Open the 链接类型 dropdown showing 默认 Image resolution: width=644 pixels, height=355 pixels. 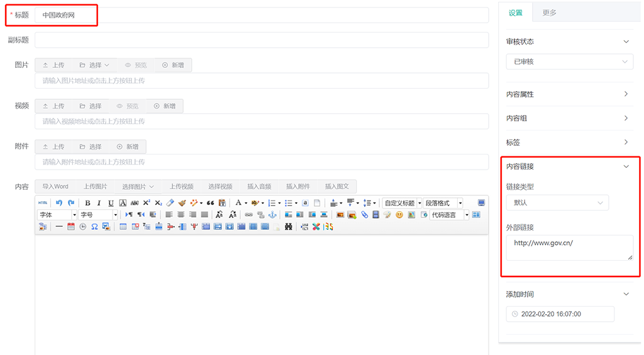[557, 203]
